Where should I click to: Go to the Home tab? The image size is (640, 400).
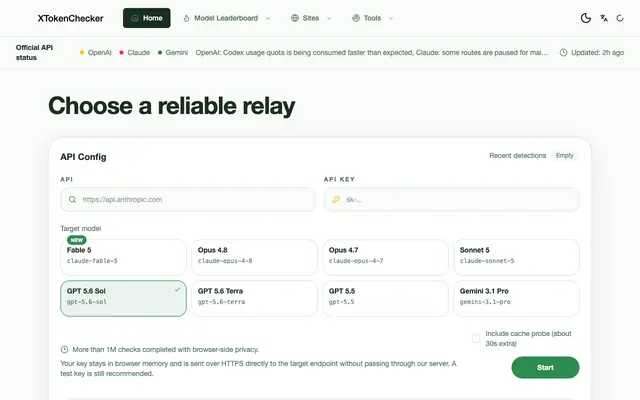(147, 18)
